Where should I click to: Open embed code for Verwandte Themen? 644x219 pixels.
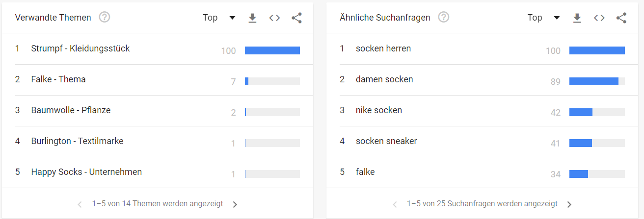pos(274,18)
